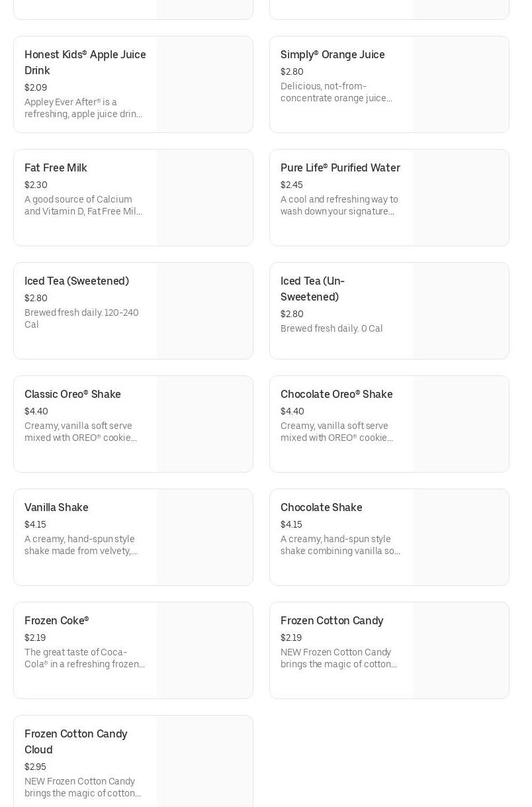Choose the Vanilla Shake item
532x807 pixels.
56,508
